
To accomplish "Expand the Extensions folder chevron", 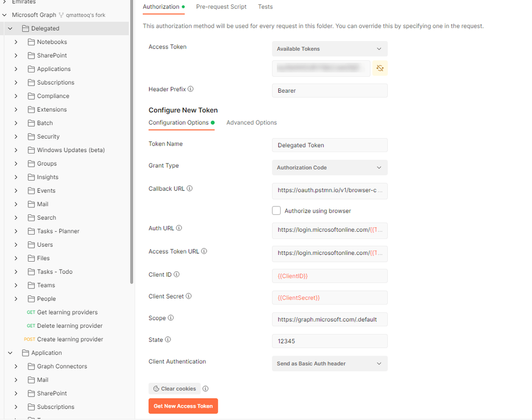I will click(16, 109).
